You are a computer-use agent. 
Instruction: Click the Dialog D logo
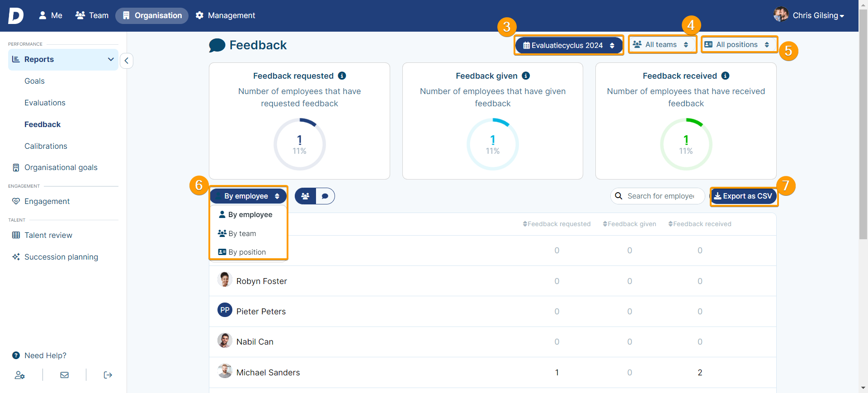(x=16, y=15)
